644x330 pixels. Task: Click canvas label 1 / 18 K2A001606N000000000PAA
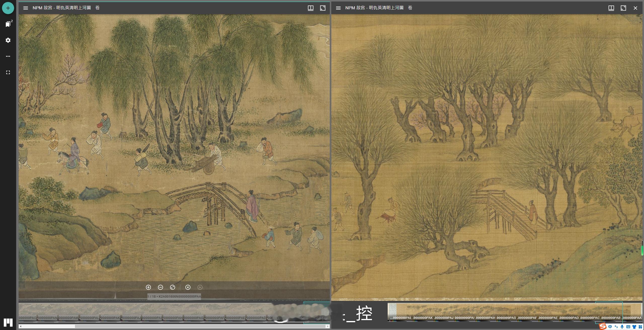174,296
